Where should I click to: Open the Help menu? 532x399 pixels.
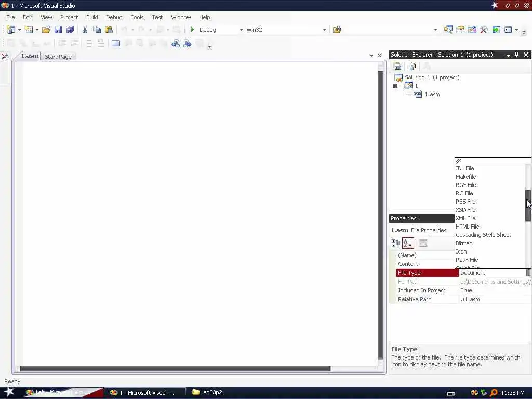point(204,17)
